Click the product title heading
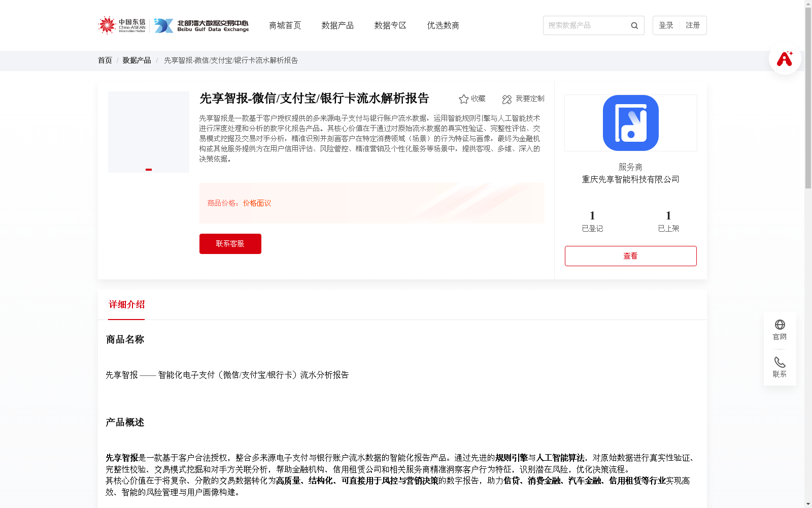The height and width of the screenshot is (508, 812). coord(315,98)
